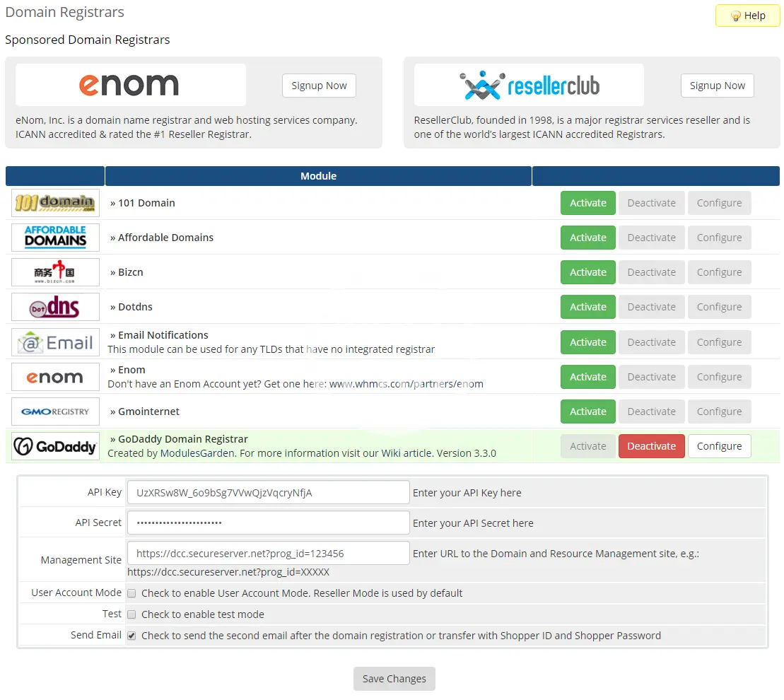Click the 101 Domain logo icon
Screen dimensions: 784x700
pos(55,203)
